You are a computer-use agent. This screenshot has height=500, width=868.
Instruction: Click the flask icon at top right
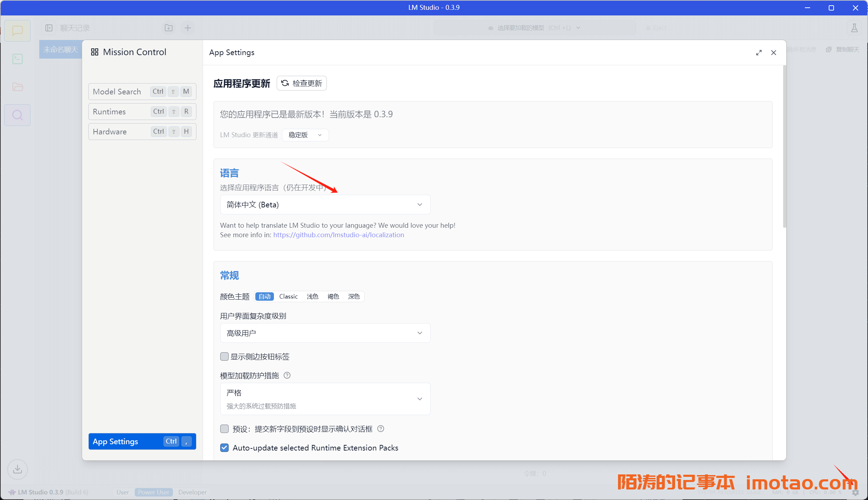pyautogui.click(x=854, y=28)
